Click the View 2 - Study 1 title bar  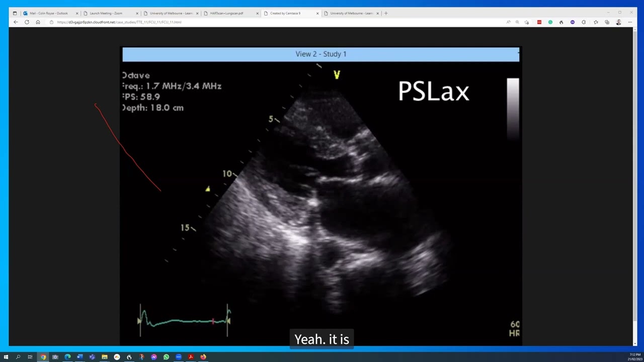point(320,54)
